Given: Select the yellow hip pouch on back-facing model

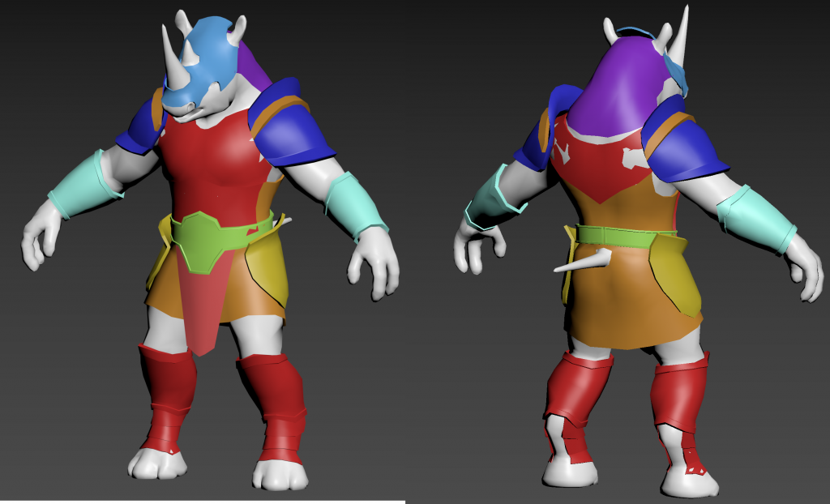Looking at the screenshot, I should tap(675, 275).
